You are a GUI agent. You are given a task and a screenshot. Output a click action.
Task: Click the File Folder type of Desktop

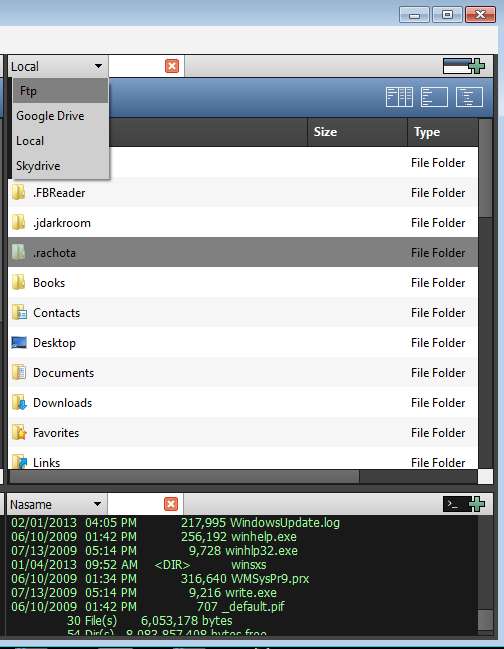click(438, 343)
